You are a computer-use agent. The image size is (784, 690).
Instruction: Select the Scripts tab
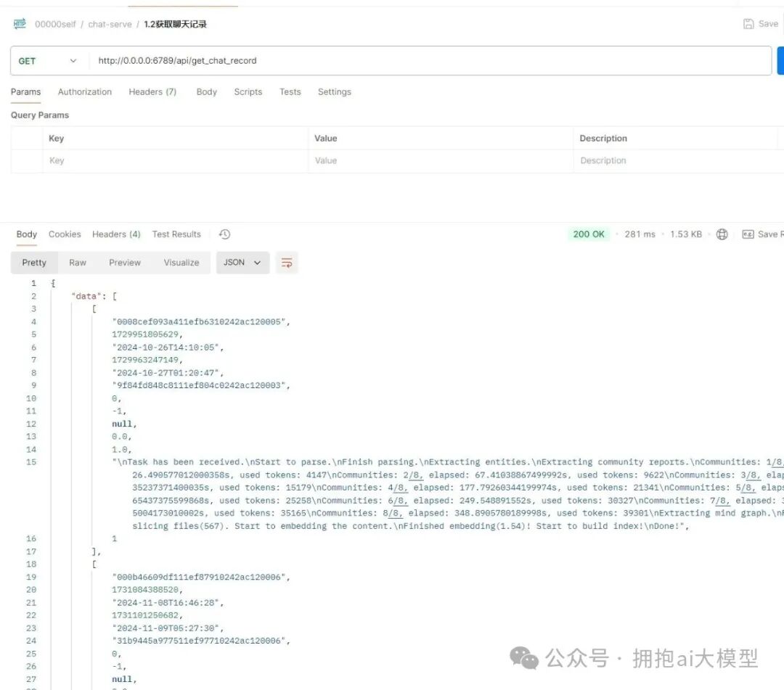248,91
